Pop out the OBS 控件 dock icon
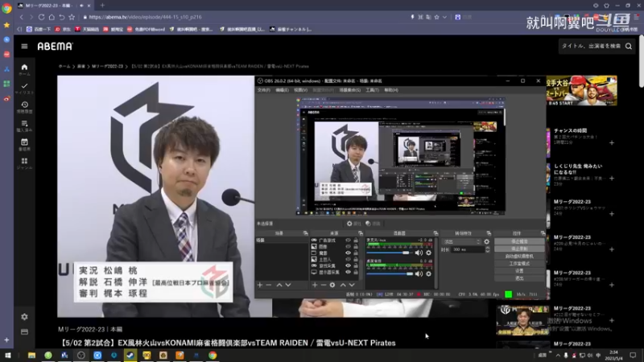 tap(543, 233)
